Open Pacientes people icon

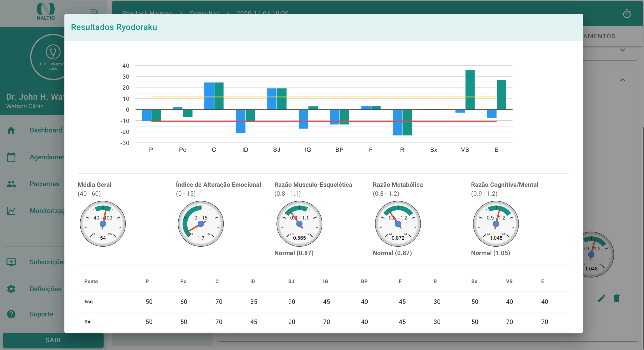tap(11, 184)
